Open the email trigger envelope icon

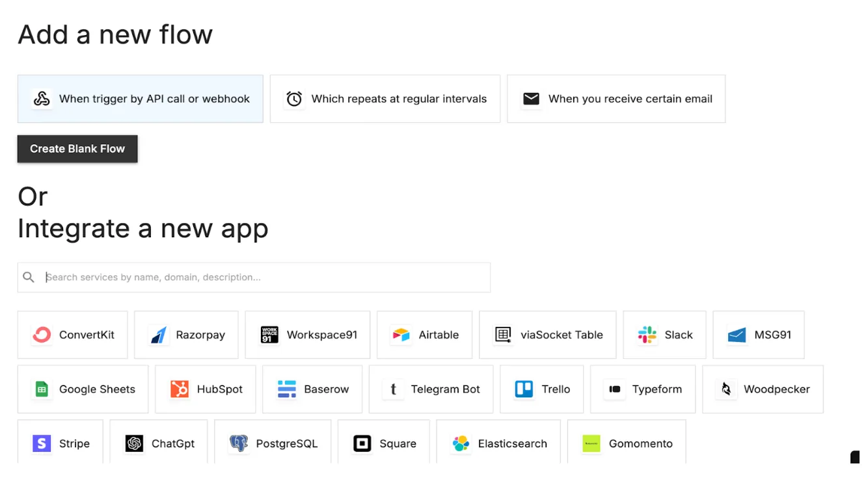click(532, 99)
